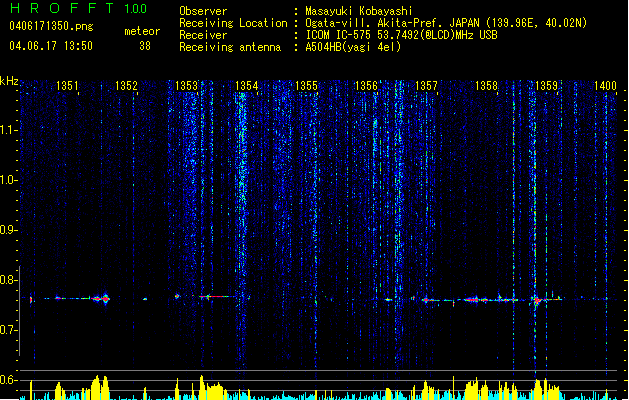The width and height of the screenshot is (629, 400).
Task: Select location text Ogata-vill. Akita-Pref. JAPAN
Action: [x=392, y=23]
